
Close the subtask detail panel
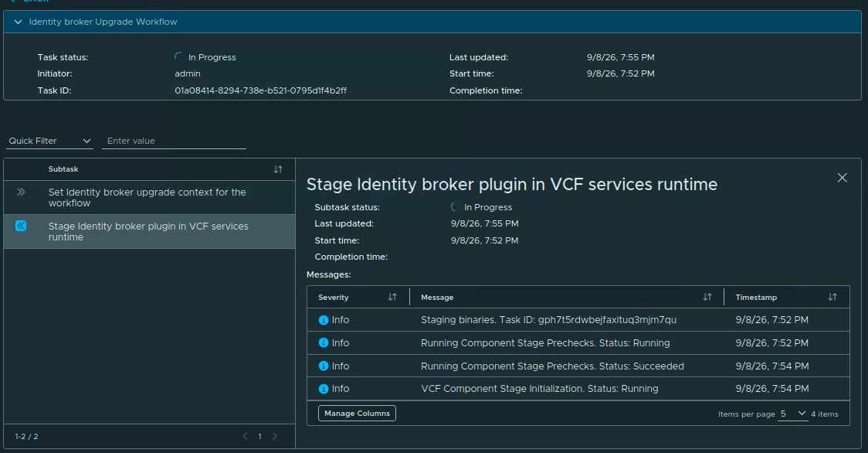842,178
